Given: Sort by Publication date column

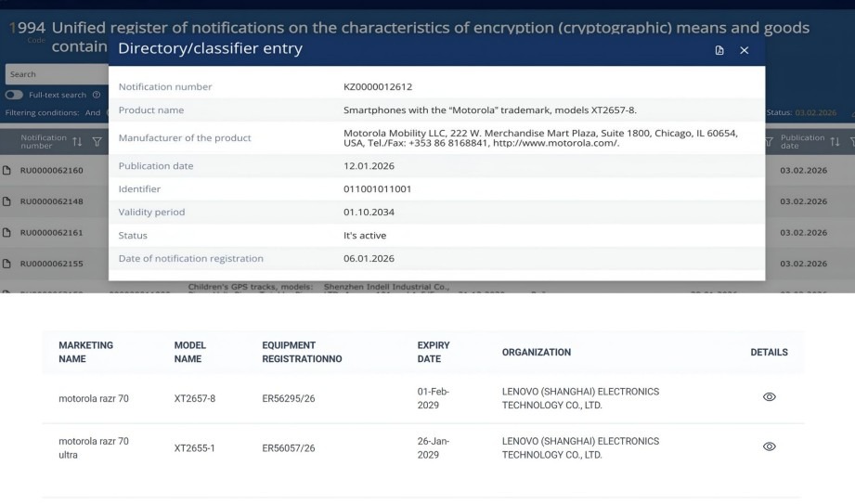Looking at the screenshot, I should click(835, 142).
